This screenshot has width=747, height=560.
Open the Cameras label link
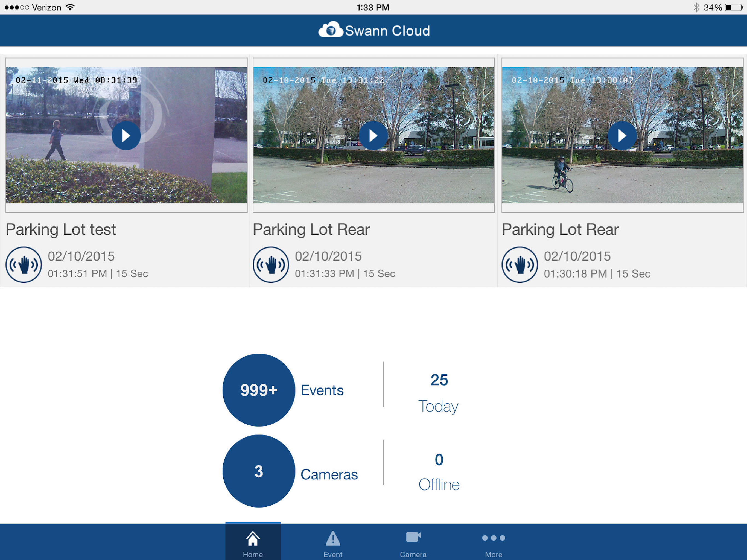(x=329, y=474)
